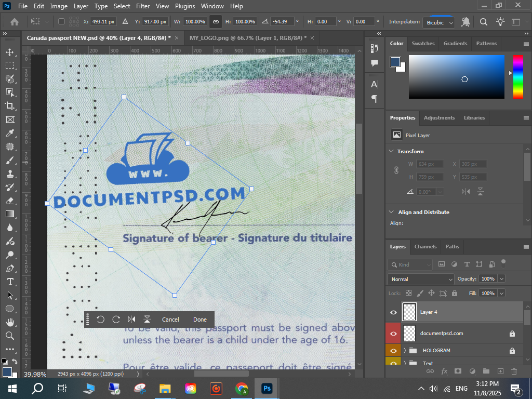The height and width of the screenshot is (399, 532).
Task: Open the Filter menu
Action: click(x=143, y=6)
